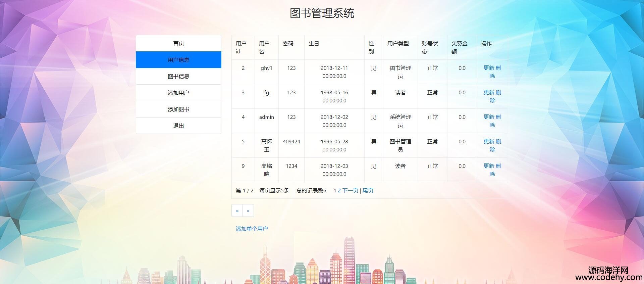Click 更新 link for user ghy1

click(489, 68)
